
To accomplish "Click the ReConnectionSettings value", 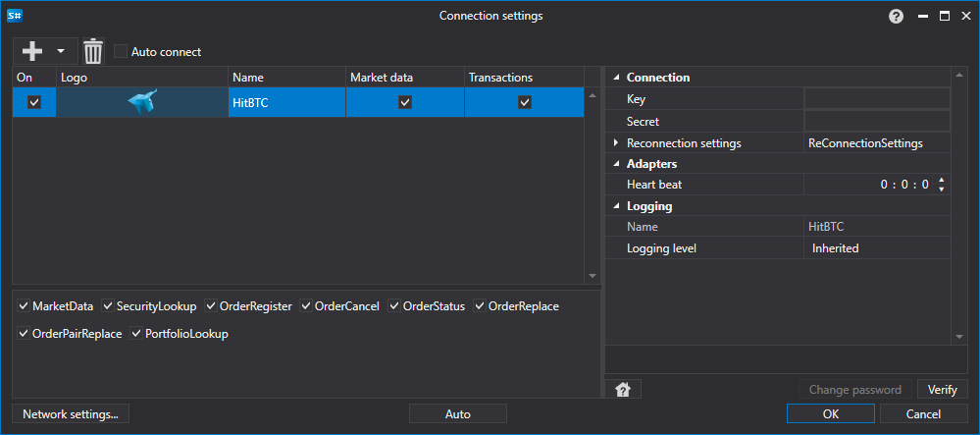I will 865,143.
